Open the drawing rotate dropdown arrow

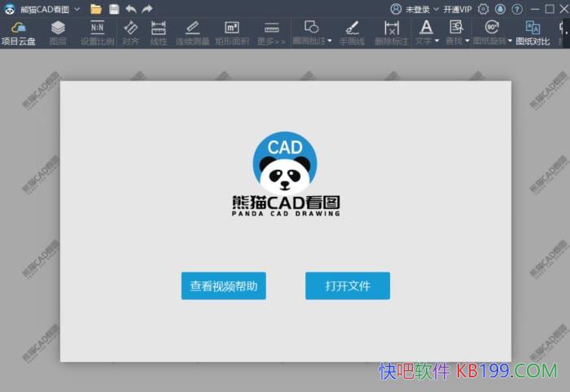(510, 41)
